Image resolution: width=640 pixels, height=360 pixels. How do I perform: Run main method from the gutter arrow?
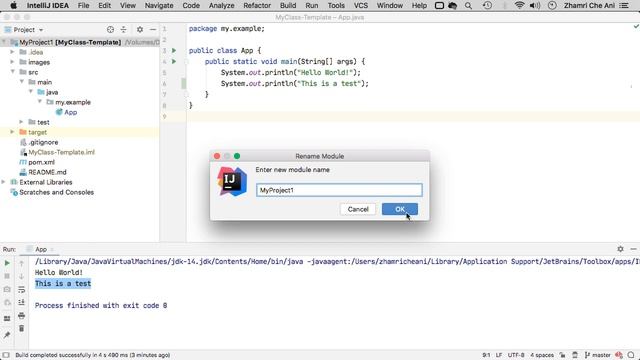(x=174, y=61)
